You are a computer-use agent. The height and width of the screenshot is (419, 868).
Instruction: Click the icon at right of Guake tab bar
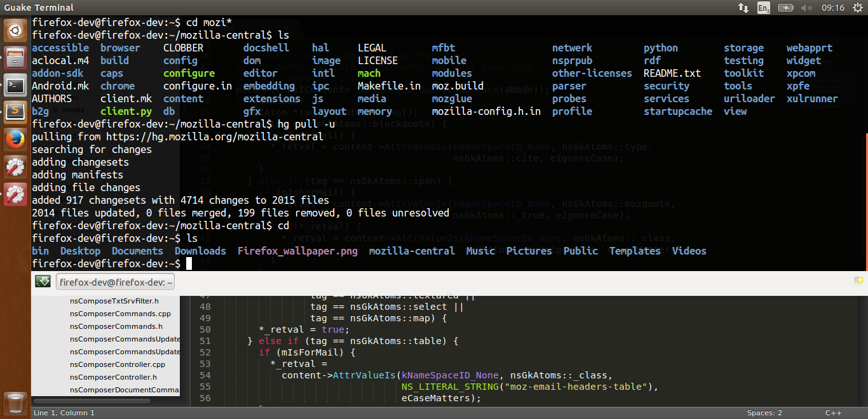858,280
